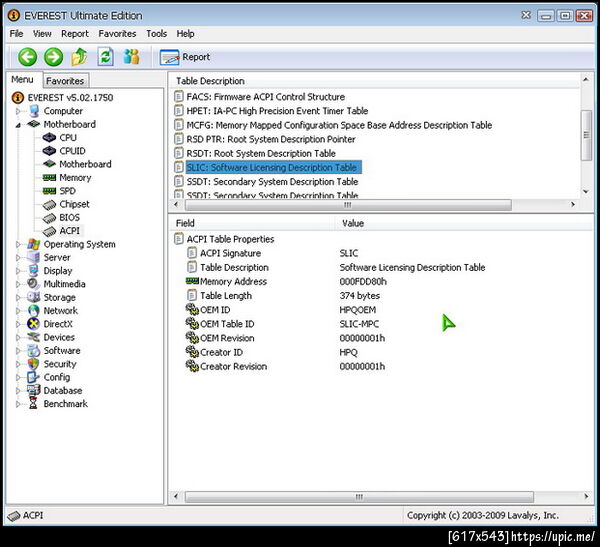600x547 pixels.
Task: Click the Security shield icon
Action: (x=34, y=364)
